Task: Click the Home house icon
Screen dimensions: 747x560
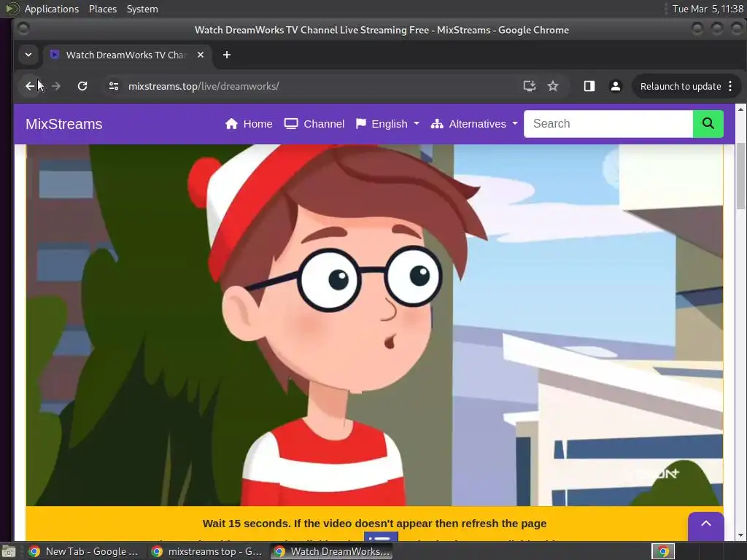Action: pyautogui.click(x=231, y=124)
